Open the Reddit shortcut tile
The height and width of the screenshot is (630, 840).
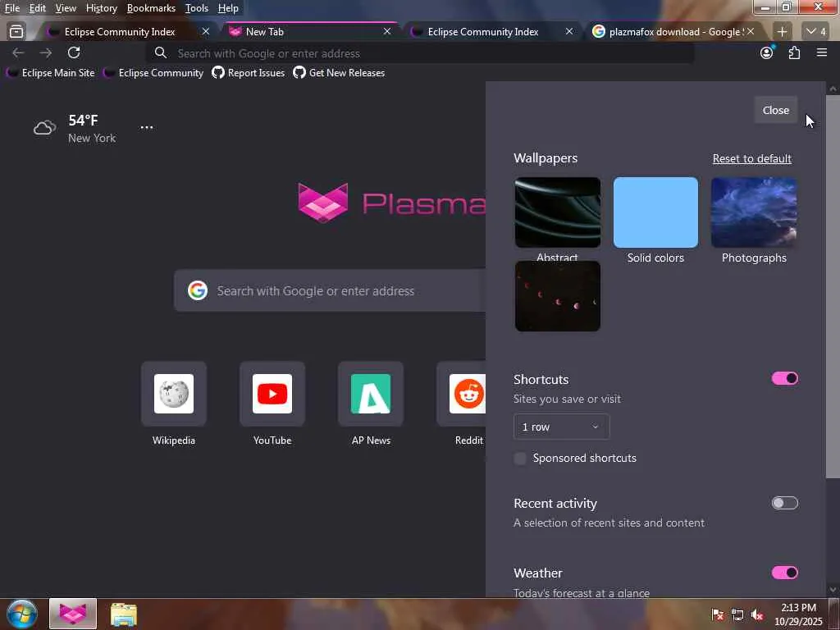click(461, 394)
